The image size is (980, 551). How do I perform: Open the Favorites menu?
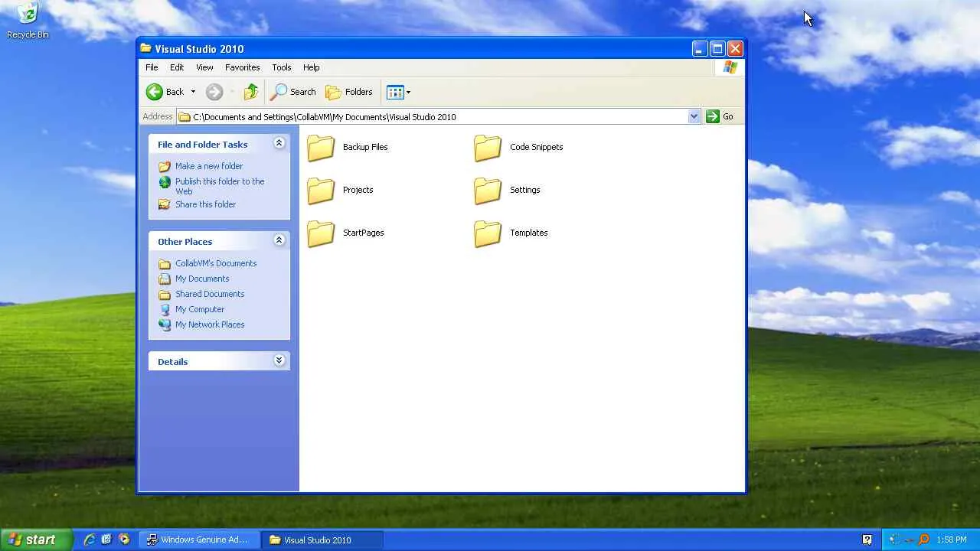pos(243,67)
